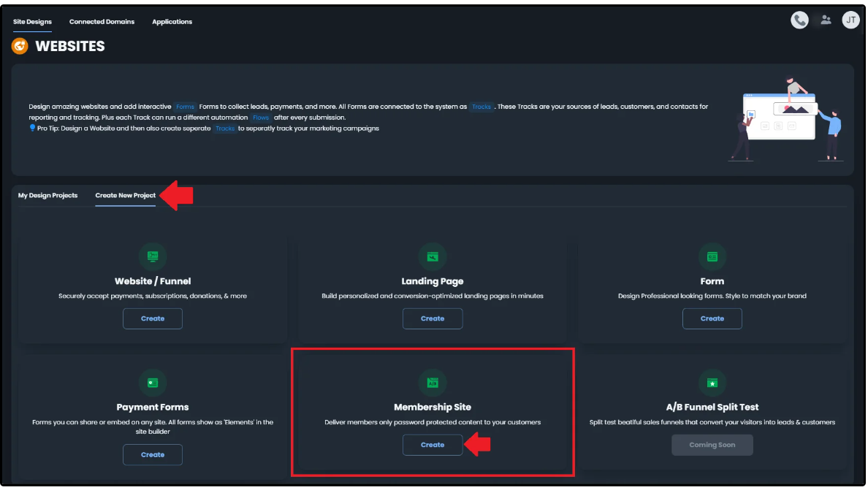Click the Membership Site card icon

click(433, 383)
